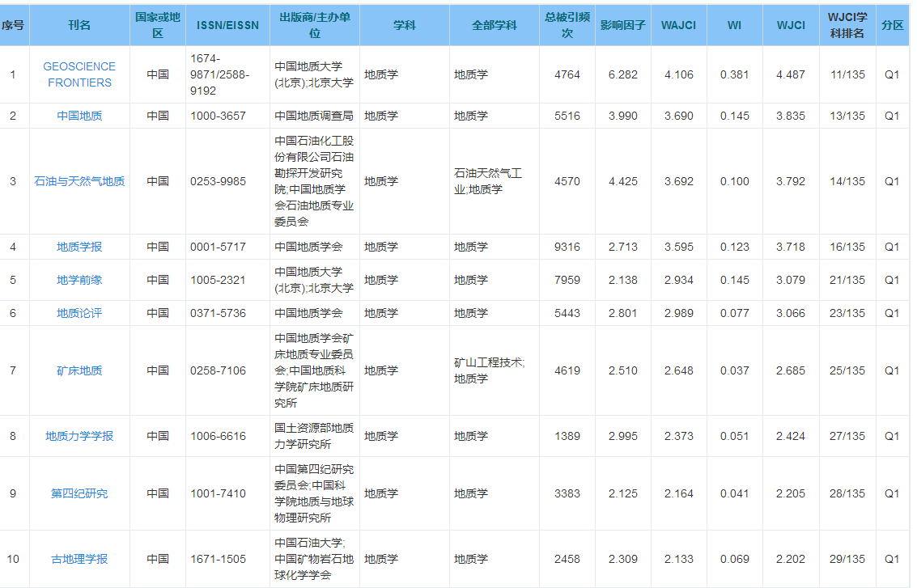Click the WJCI column header
The image size is (917, 588).
791,25
